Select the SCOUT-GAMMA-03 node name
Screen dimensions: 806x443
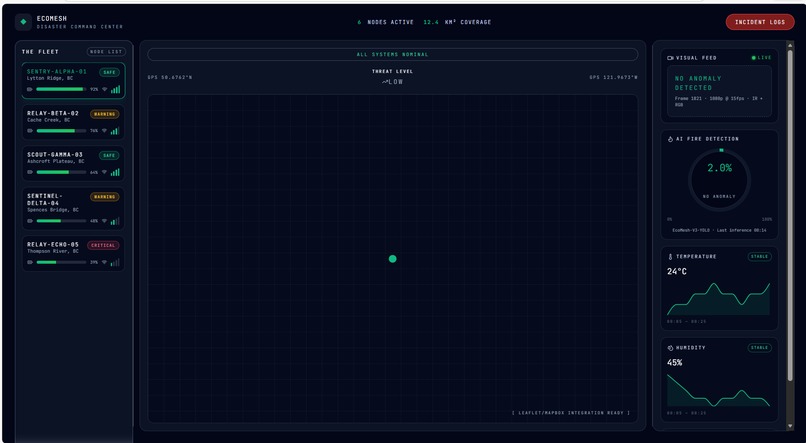pos(55,155)
